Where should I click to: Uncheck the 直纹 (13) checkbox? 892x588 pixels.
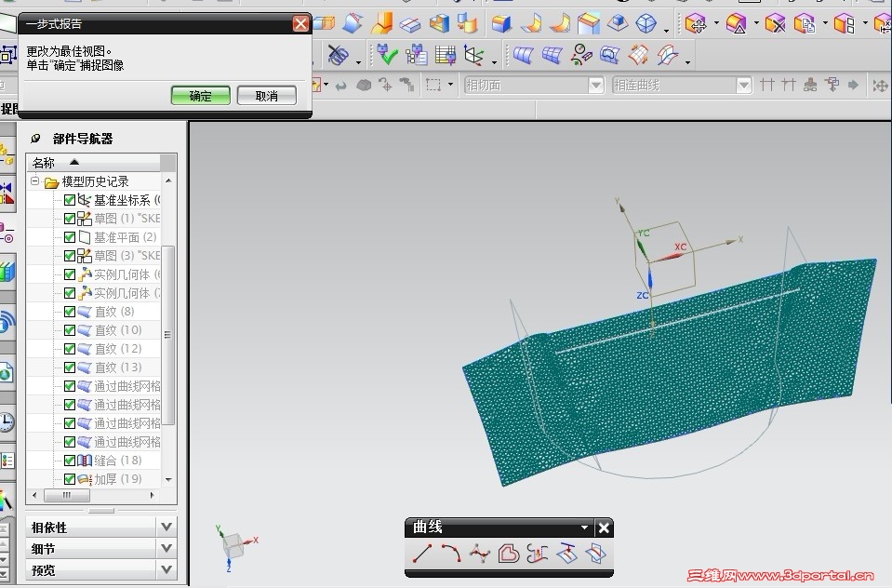70,367
